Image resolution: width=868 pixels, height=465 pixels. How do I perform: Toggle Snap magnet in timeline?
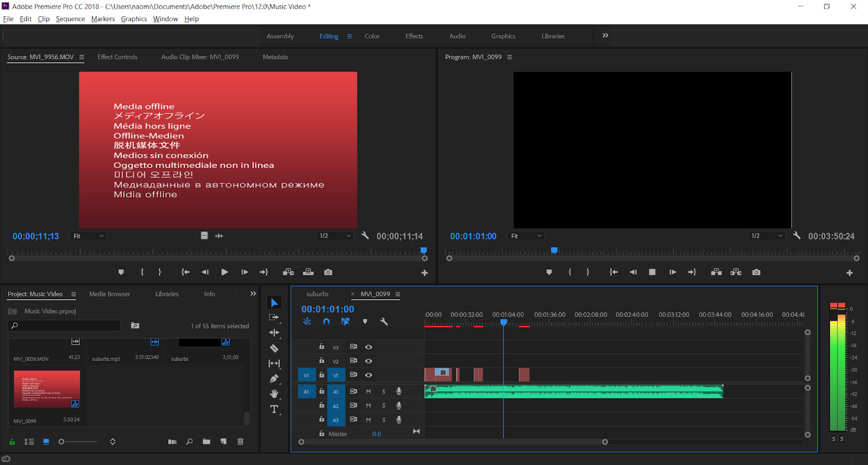326,321
